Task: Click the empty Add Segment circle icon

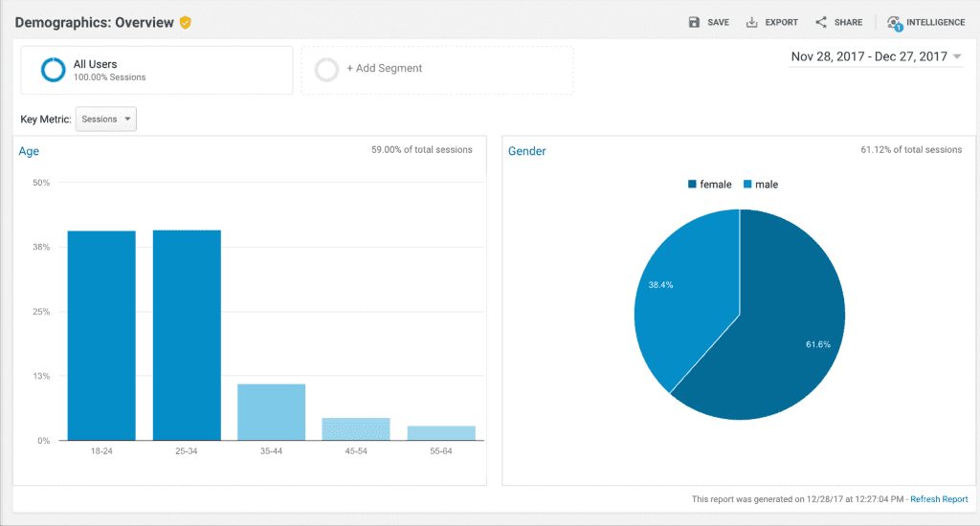Action: [326, 69]
